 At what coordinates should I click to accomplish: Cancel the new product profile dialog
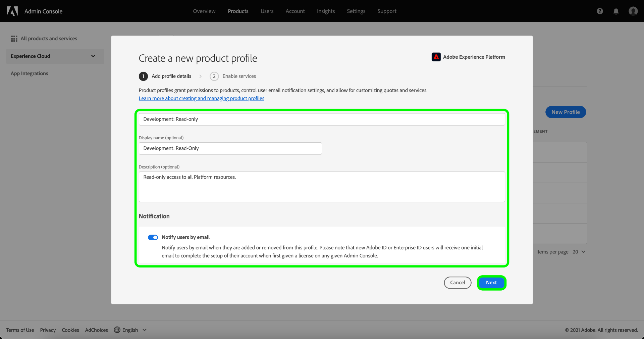[458, 283]
